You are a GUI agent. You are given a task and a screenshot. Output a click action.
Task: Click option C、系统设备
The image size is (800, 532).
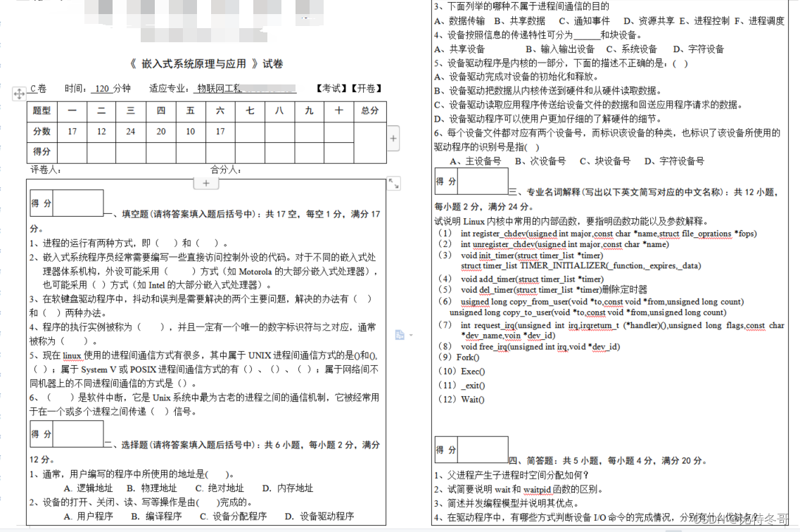pyautogui.click(x=632, y=49)
